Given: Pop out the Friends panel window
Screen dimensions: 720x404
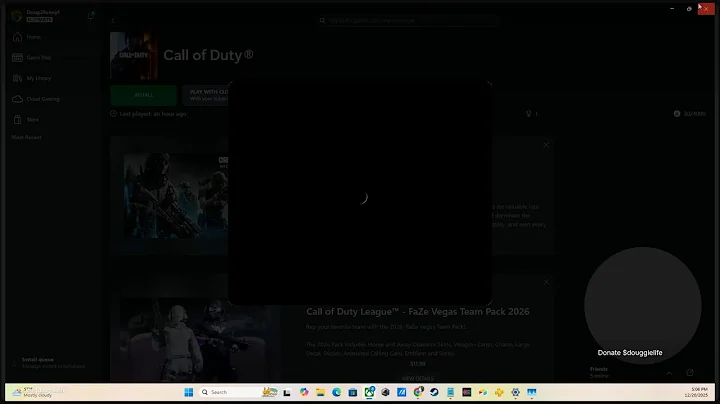Looking at the screenshot, I should pyautogui.click(x=690, y=373).
